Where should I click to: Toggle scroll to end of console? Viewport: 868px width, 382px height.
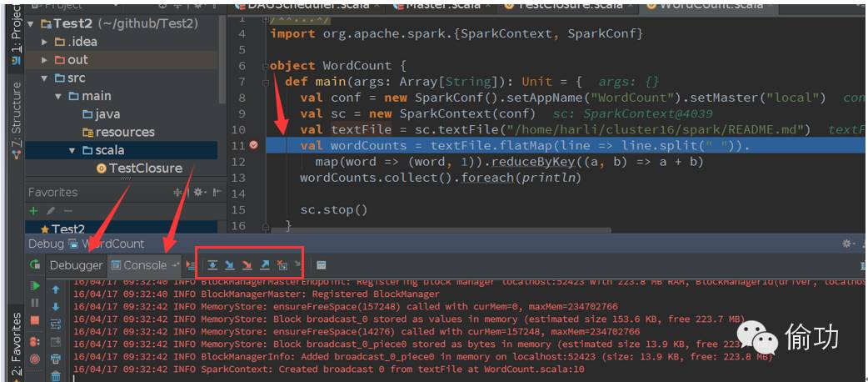point(55,341)
